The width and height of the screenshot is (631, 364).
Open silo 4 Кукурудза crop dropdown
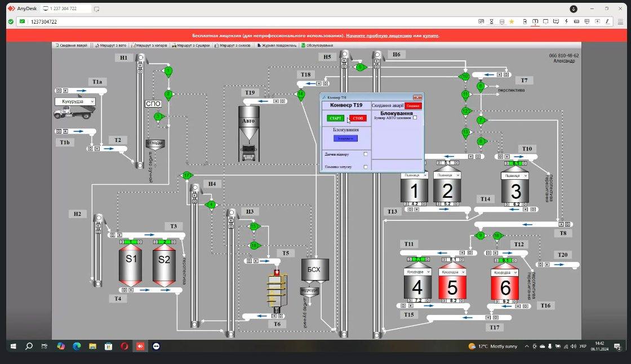click(x=417, y=272)
